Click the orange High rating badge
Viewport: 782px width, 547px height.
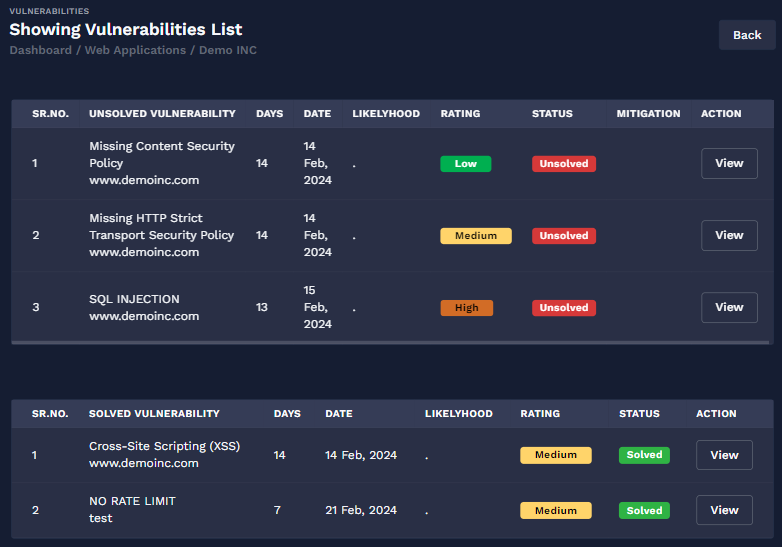click(466, 308)
